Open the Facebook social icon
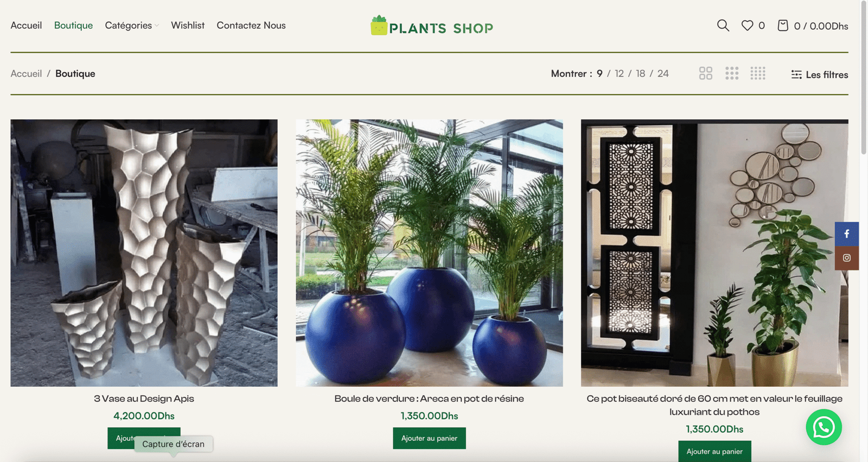This screenshot has height=462, width=868. tap(846, 234)
